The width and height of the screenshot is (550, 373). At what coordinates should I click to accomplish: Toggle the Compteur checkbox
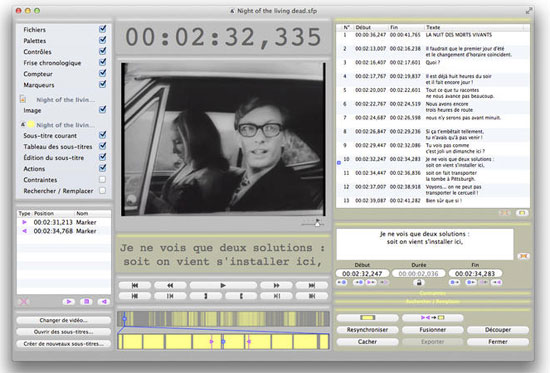pyautogui.click(x=102, y=73)
